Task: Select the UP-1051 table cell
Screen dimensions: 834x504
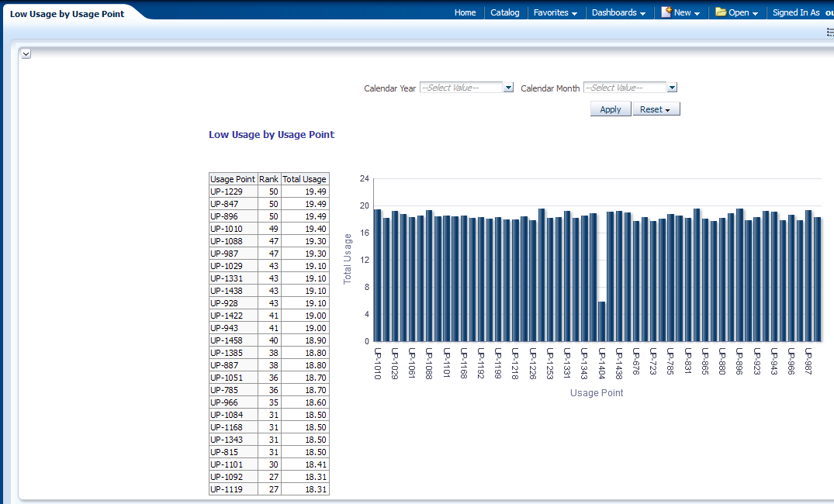Action: click(x=233, y=378)
